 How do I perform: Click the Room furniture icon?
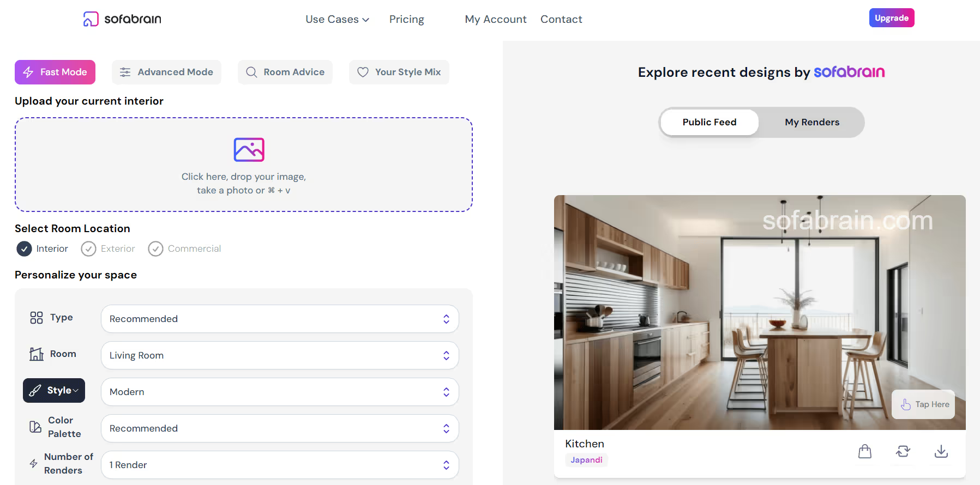pos(37,354)
